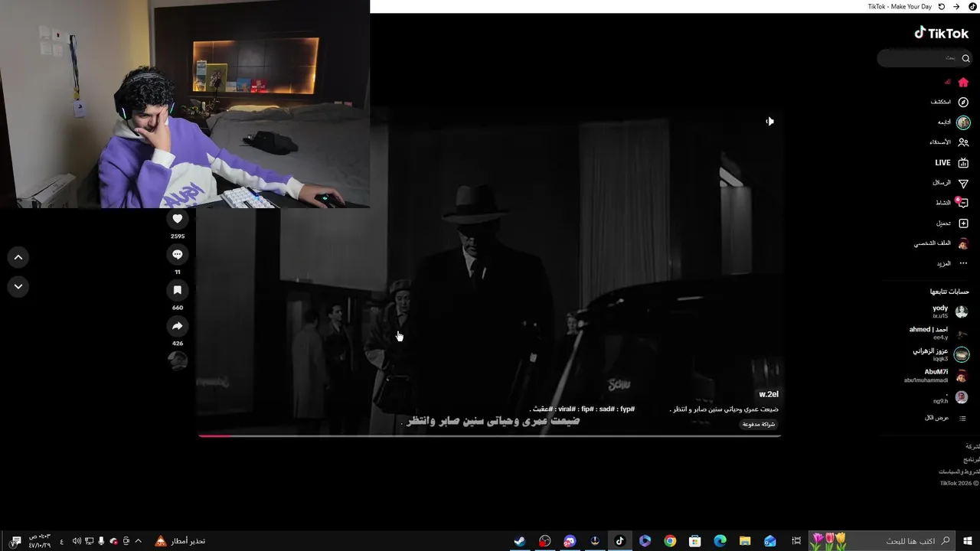Like the video with the heart icon
Image resolution: width=980 pixels, height=551 pixels.
click(178, 219)
